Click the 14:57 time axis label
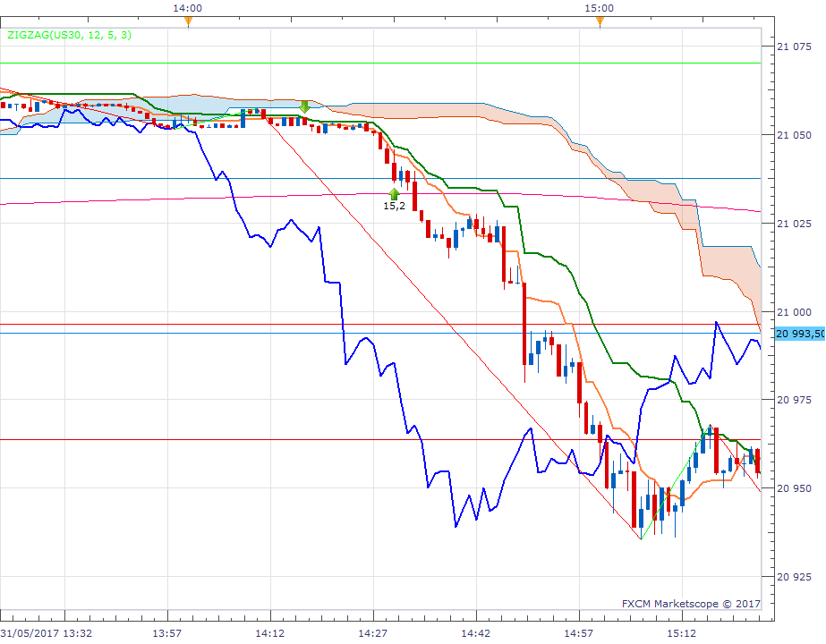This screenshot has width=826, height=644. pos(578,633)
